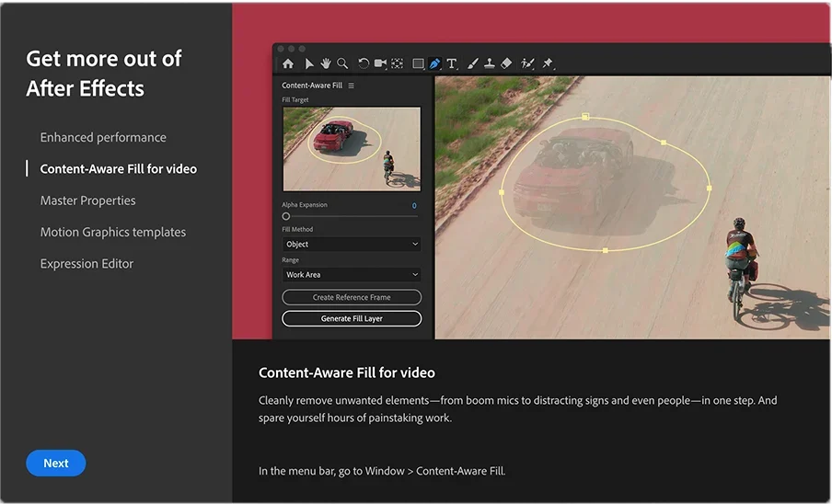Click the blue Next button
Screen dimensions: 832x504
pos(56,464)
